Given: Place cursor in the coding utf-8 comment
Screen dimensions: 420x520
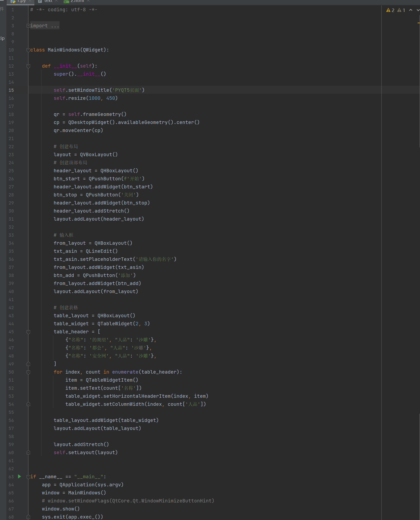Looking at the screenshot, I should (64, 10).
